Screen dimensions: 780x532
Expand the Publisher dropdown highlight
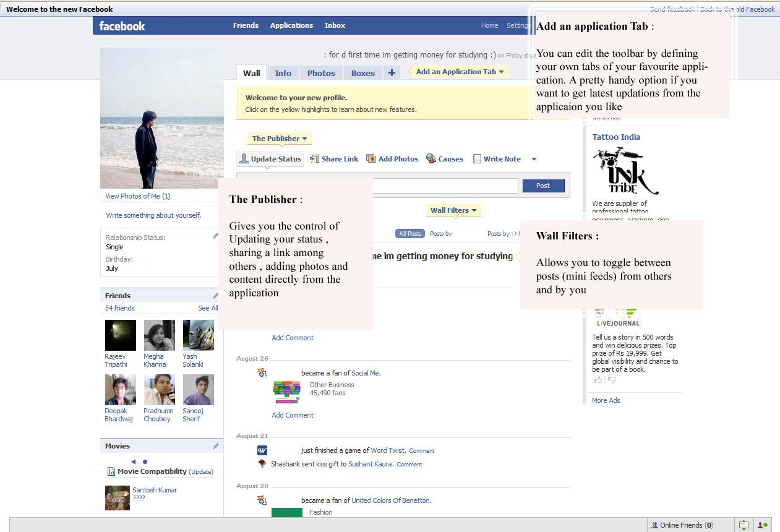click(x=279, y=139)
